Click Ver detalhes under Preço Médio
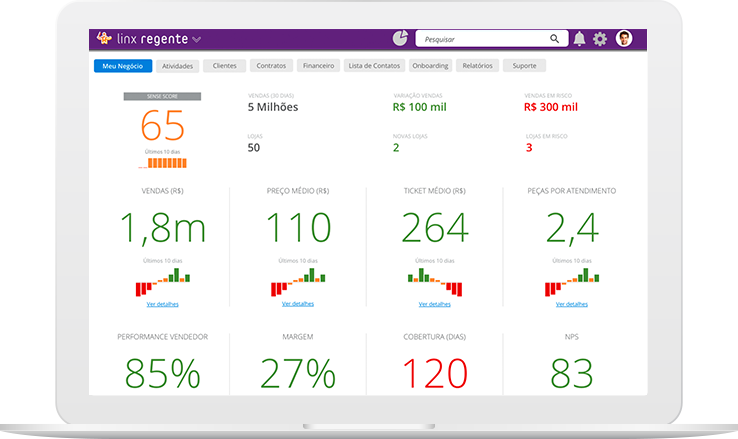738x439 pixels. 298,303
